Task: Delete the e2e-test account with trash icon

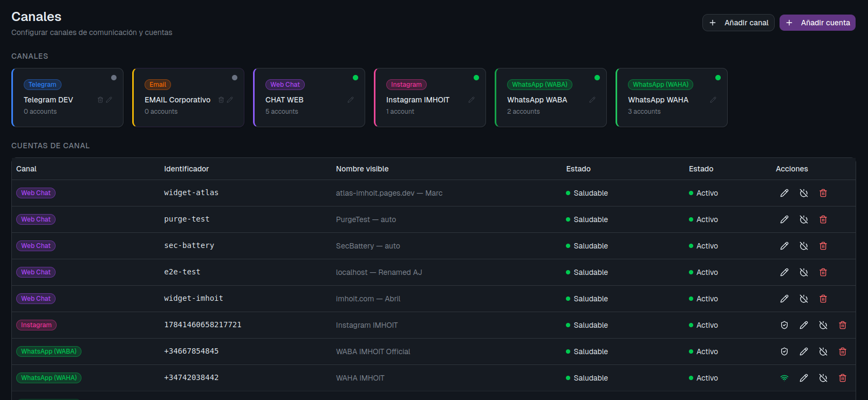Action: pyautogui.click(x=823, y=272)
